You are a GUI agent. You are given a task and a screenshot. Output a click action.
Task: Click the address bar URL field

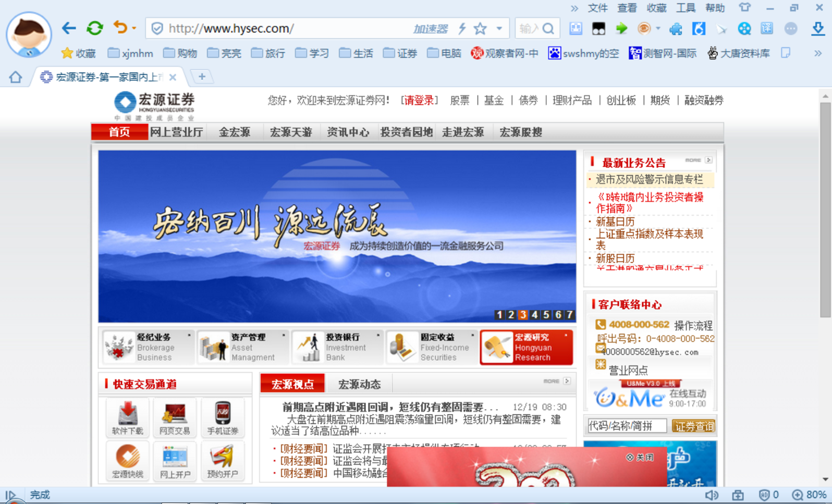[x=282, y=28]
